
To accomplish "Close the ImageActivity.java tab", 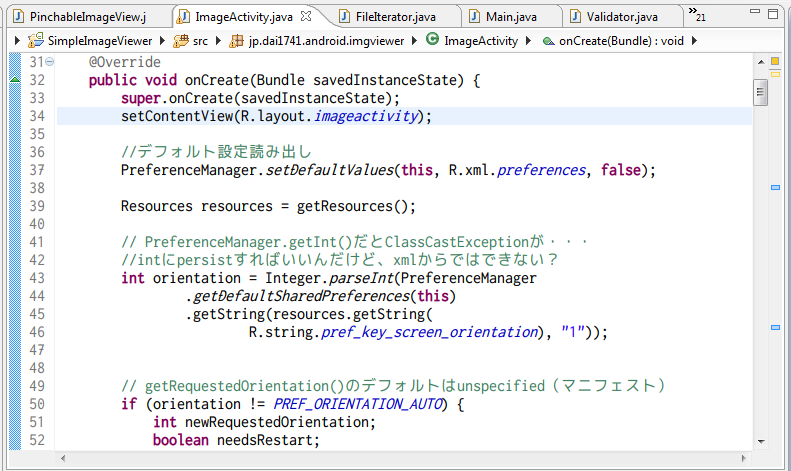I will tap(306, 16).
